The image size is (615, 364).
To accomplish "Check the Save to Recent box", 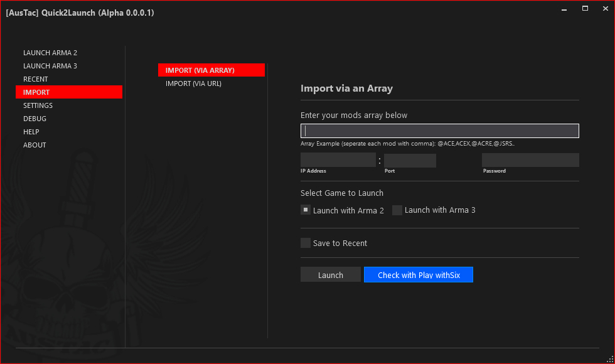I will (306, 243).
